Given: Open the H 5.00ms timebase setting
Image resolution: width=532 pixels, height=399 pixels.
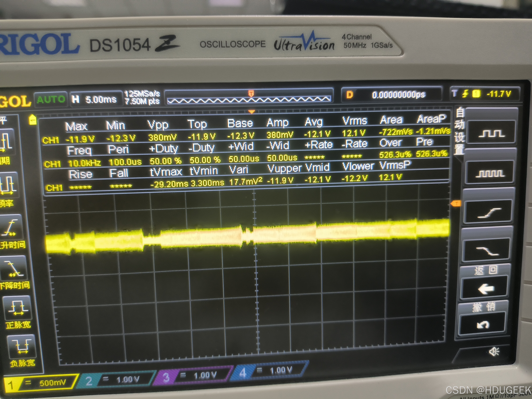Looking at the screenshot, I should (x=96, y=99).
